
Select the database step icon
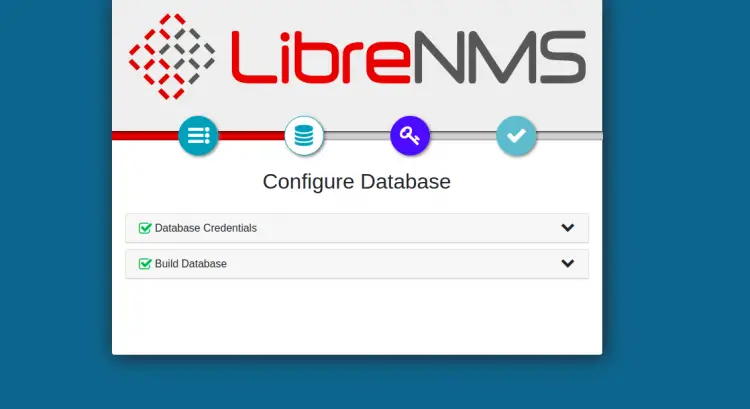304,136
